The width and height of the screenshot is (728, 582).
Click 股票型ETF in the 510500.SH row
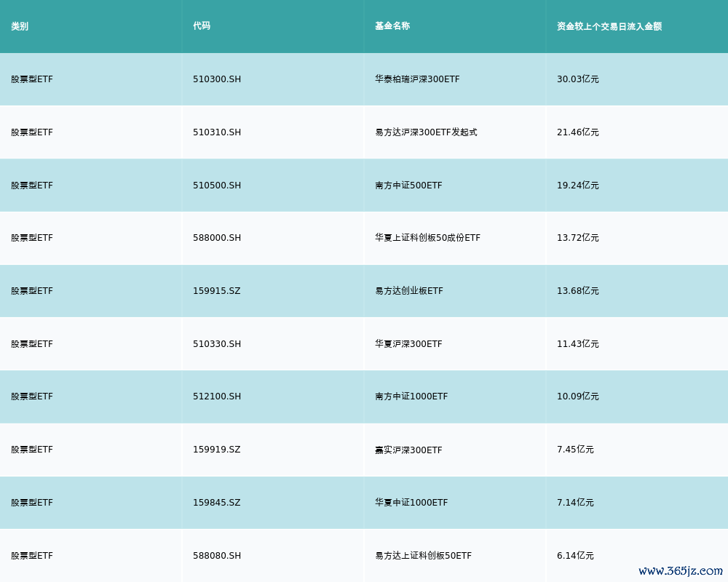click(x=32, y=186)
